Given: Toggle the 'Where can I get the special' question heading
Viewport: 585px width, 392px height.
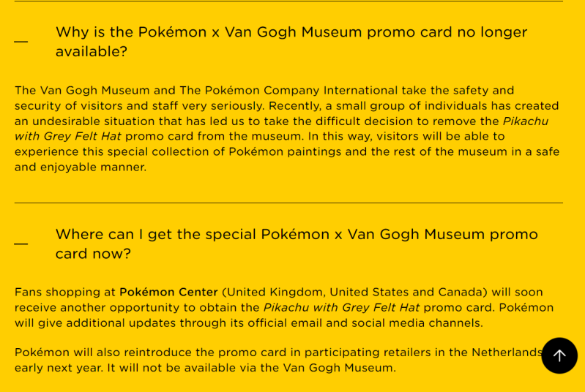Looking at the screenshot, I should 297,244.
